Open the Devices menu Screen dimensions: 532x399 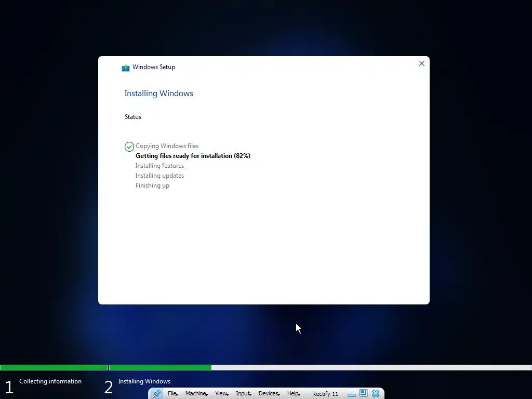point(269,394)
